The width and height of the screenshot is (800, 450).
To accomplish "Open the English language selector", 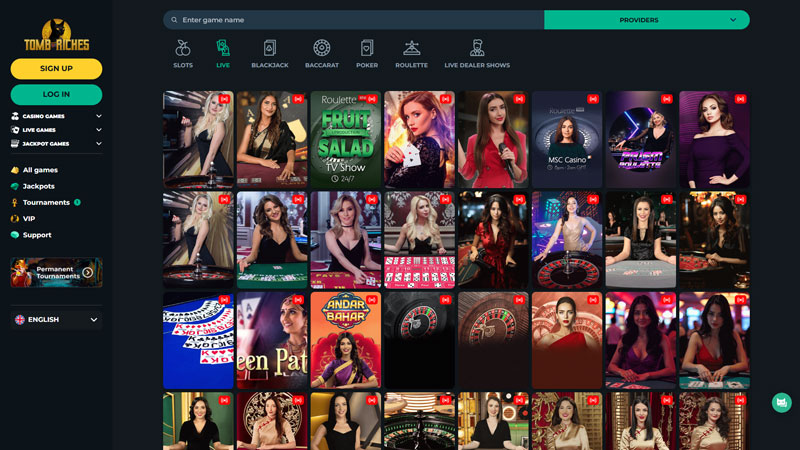I will tap(56, 320).
